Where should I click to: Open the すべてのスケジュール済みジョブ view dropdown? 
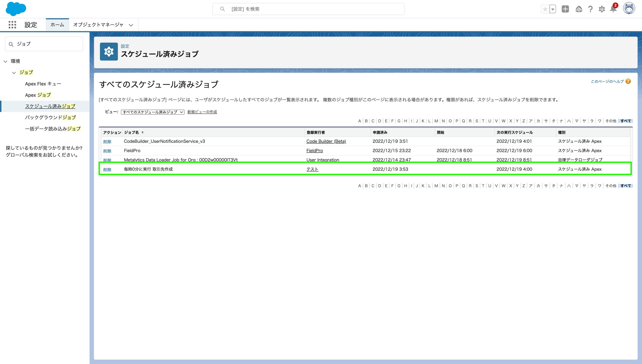click(152, 112)
